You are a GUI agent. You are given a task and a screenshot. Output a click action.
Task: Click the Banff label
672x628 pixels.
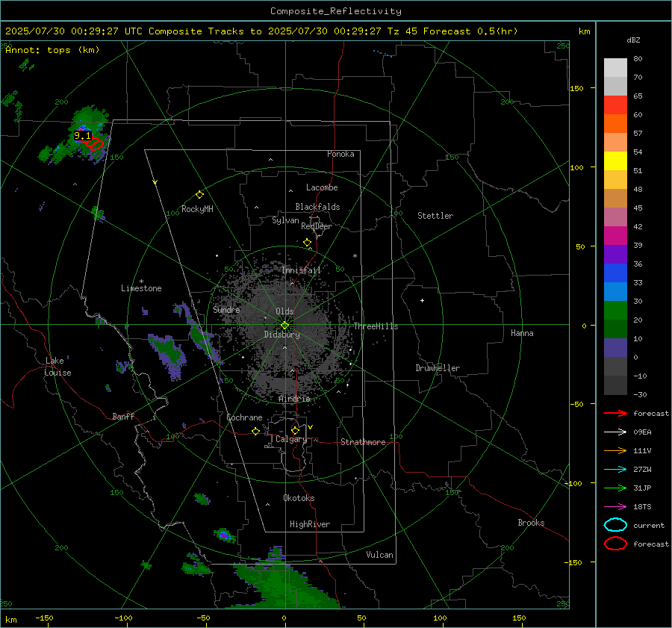pyautogui.click(x=123, y=417)
